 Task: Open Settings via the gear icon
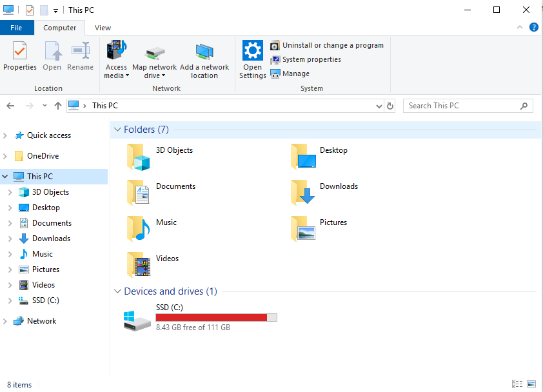point(252,50)
